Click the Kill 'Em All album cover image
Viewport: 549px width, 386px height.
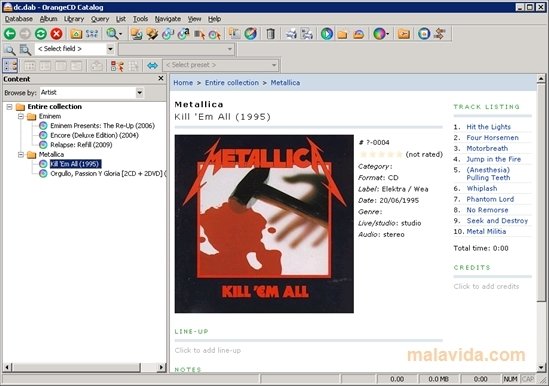tap(264, 224)
